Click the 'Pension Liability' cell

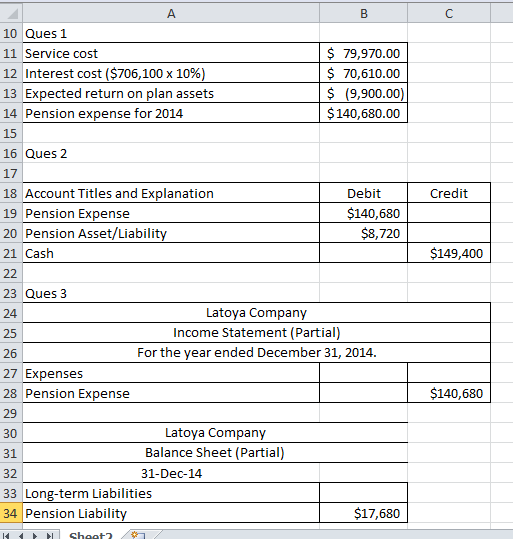[x=171, y=513]
